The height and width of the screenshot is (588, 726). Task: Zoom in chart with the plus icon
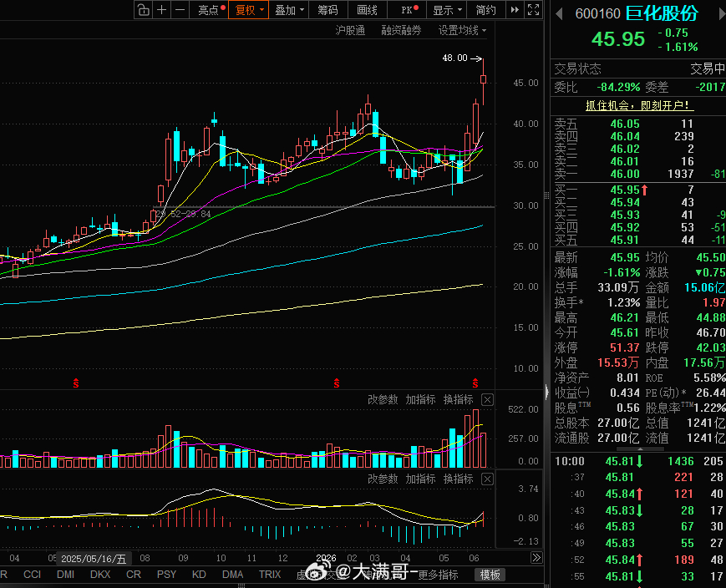(161, 10)
